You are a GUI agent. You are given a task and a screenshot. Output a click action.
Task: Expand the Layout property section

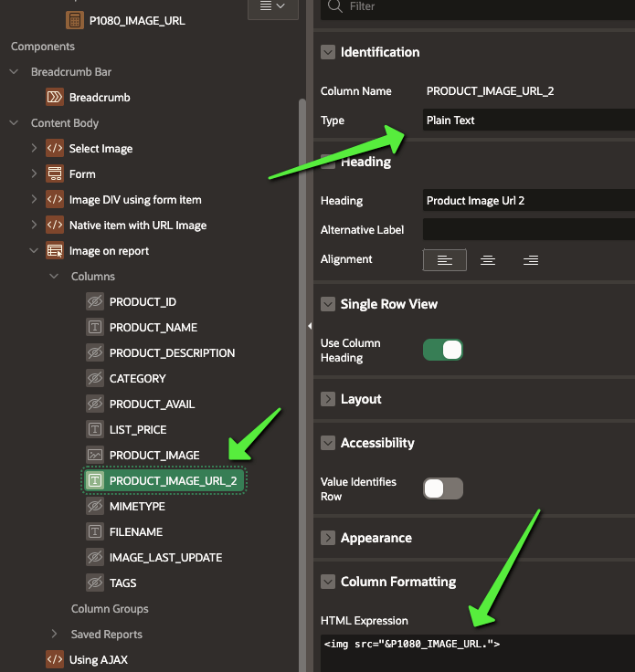[328, 399]
